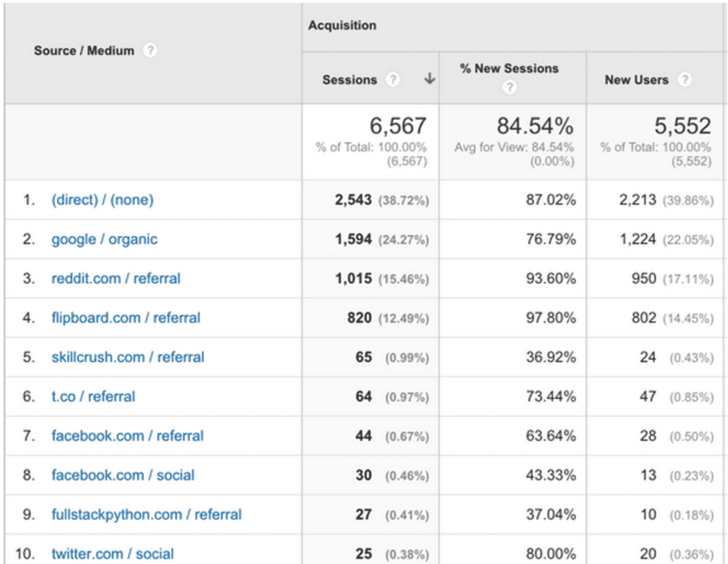Click new sessions value 76.79%
The width and height of the screenshot is (728, 564).
[x=551, y=239]
